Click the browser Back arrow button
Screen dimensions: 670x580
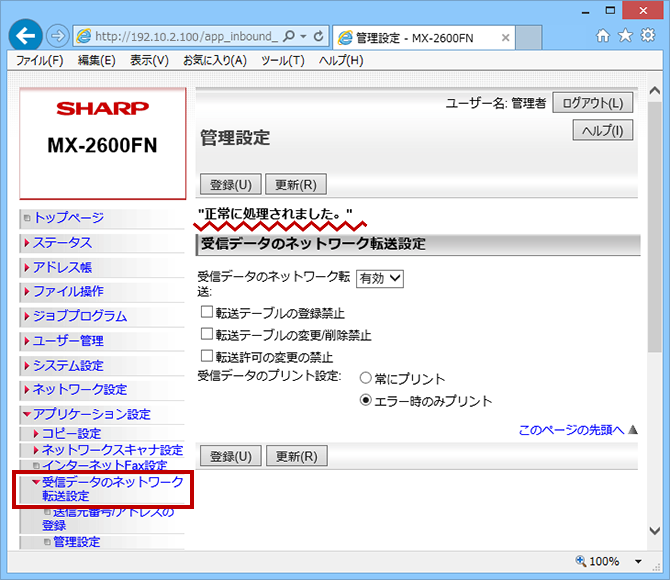click(25, 36)
